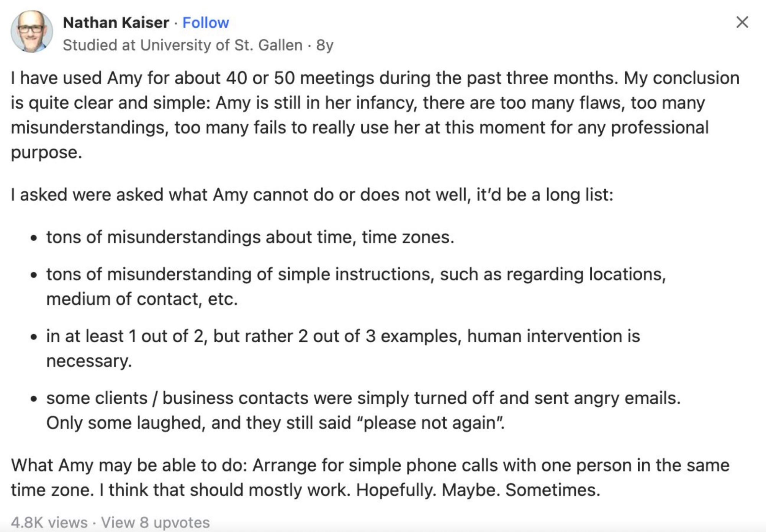Viewport: 766px width, 532px height.
Task: Open Nathan Kaiser's profile picture
Action: (x=32, y=31)
